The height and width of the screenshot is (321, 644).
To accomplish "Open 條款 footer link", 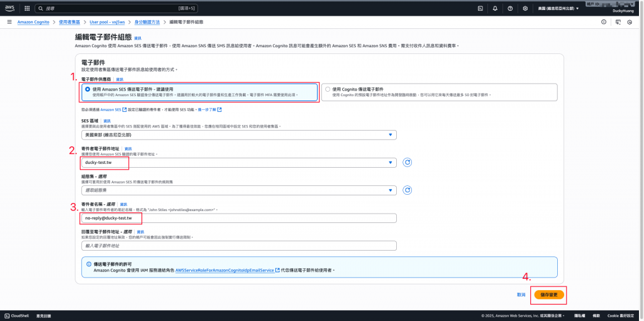I will (596, 316).
